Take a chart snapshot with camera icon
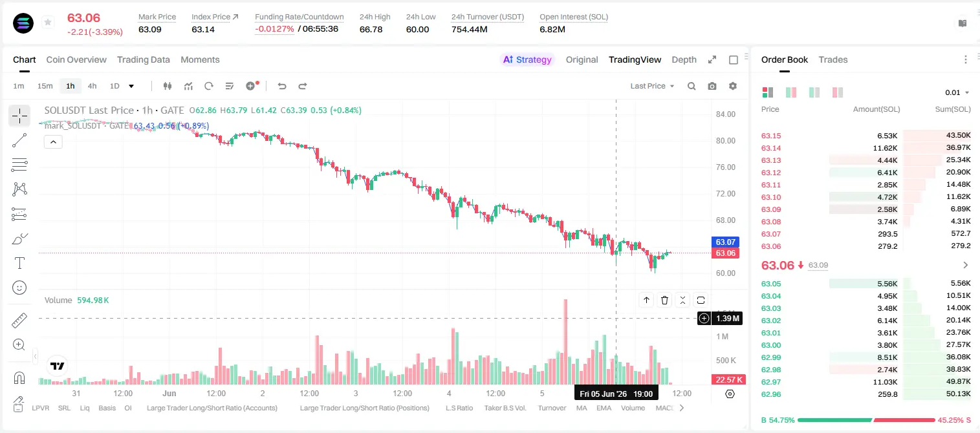The width and height of the screenshot is (980, 433). (712, 86)
